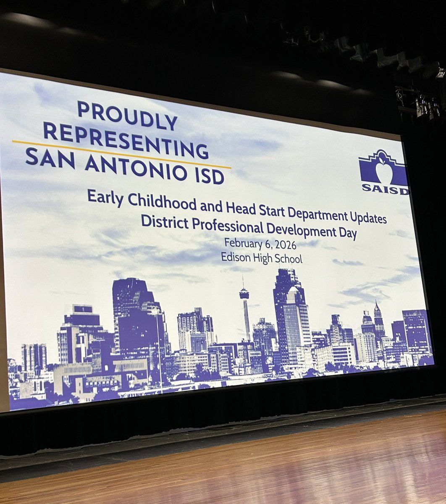
Task: Click the Tower of the Americas in skyline
Action: tap(245, 308)
